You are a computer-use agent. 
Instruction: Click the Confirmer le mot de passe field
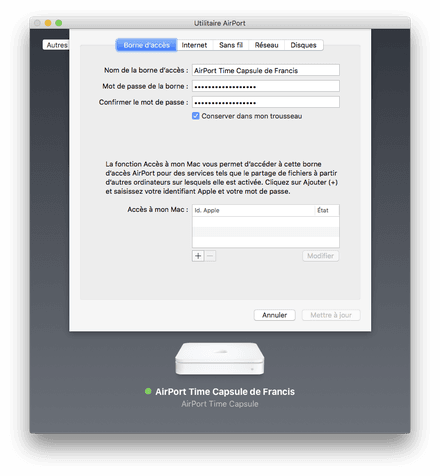pyautogui.click(x=266, y=102)
